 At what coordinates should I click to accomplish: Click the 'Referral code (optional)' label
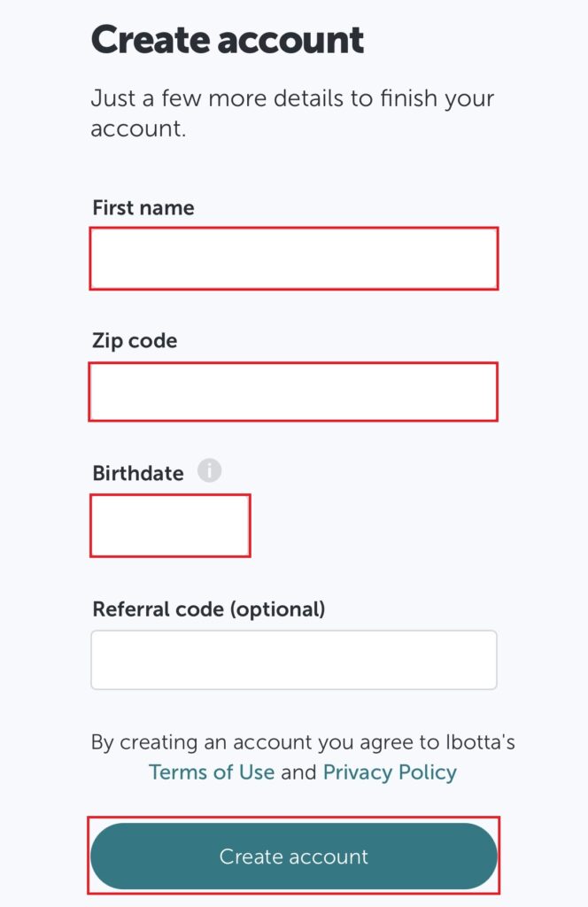[x=209, y=609]
